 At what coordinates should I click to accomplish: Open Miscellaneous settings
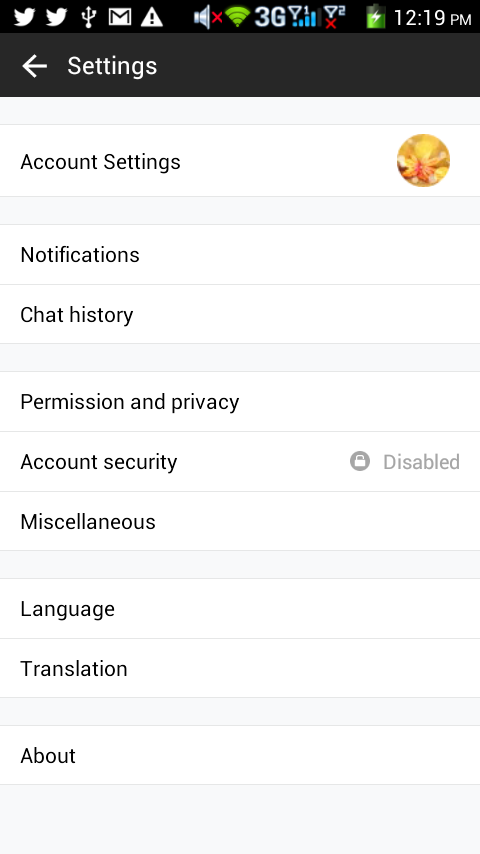240,521
